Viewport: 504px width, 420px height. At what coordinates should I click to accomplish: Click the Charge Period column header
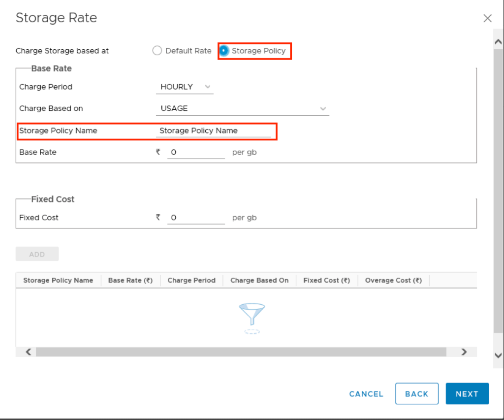(191, 281)
